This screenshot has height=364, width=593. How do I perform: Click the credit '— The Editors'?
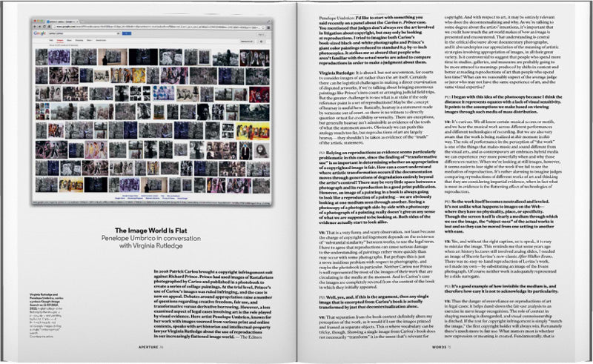pos(248,337)
